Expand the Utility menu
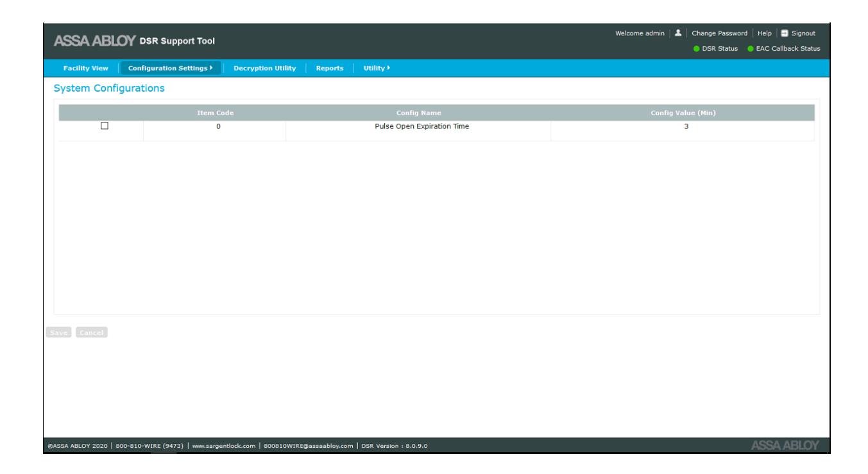 click(x=377, y=68)
